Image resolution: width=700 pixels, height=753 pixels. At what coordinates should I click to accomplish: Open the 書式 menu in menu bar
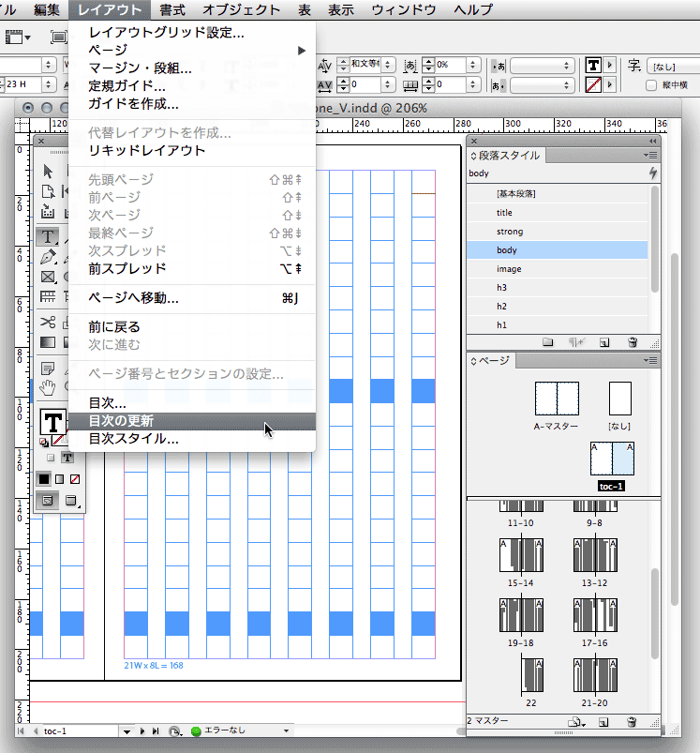(x=172, y=9)
